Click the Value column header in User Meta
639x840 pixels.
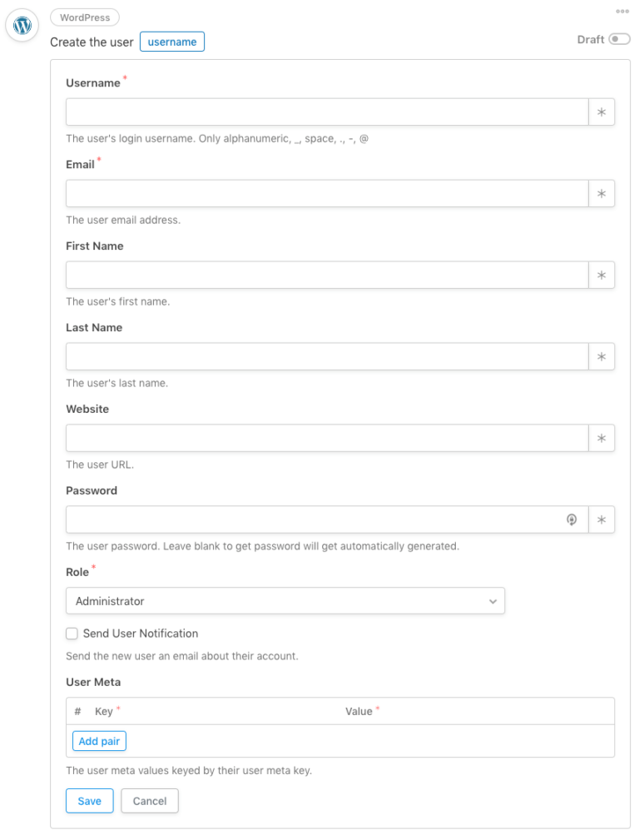click(359, 711)
